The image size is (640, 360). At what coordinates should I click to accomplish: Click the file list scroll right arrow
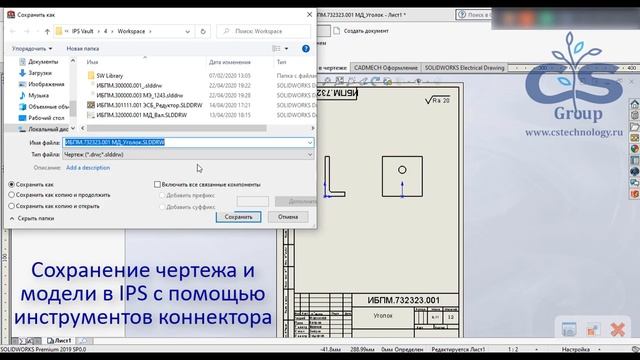[313, 128]
